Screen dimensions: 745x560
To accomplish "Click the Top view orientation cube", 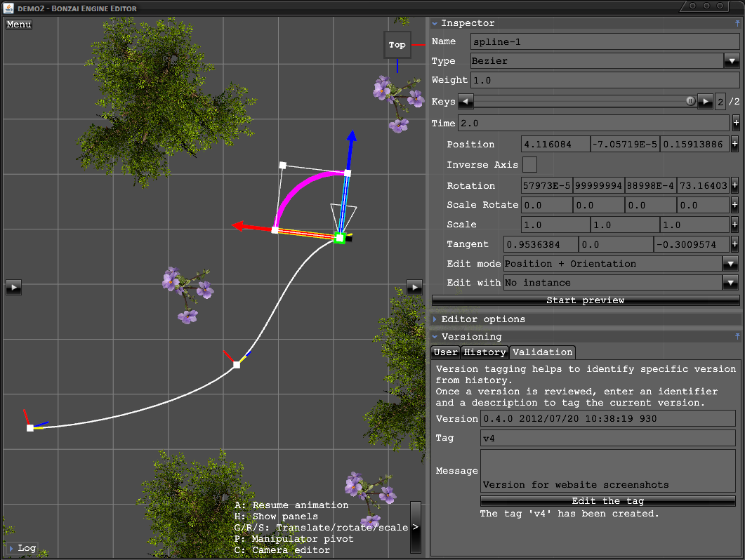I will (397, 45).
